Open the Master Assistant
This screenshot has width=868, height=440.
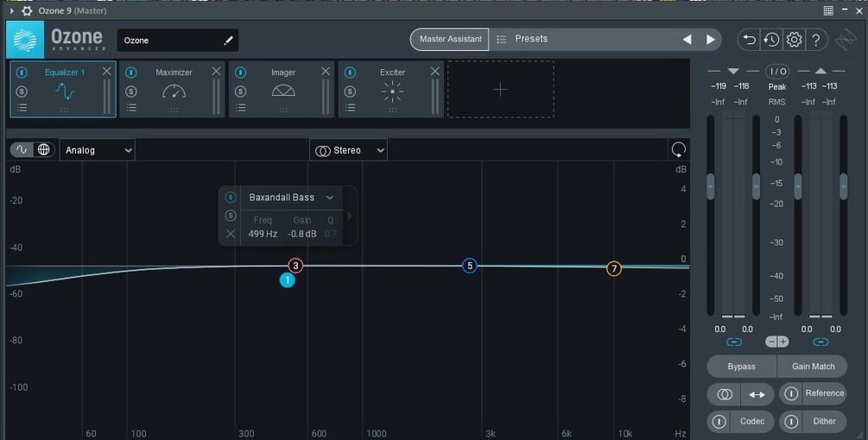pos(449,39)
